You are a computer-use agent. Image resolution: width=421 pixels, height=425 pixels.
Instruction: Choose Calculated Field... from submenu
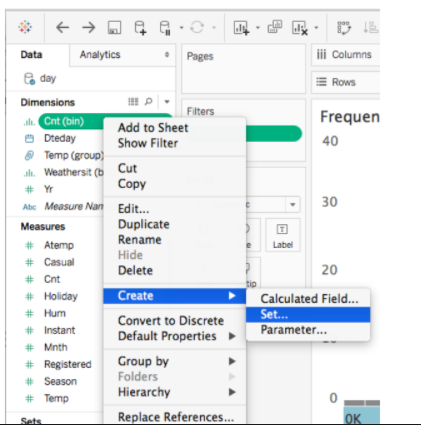[x=308, y=299]
